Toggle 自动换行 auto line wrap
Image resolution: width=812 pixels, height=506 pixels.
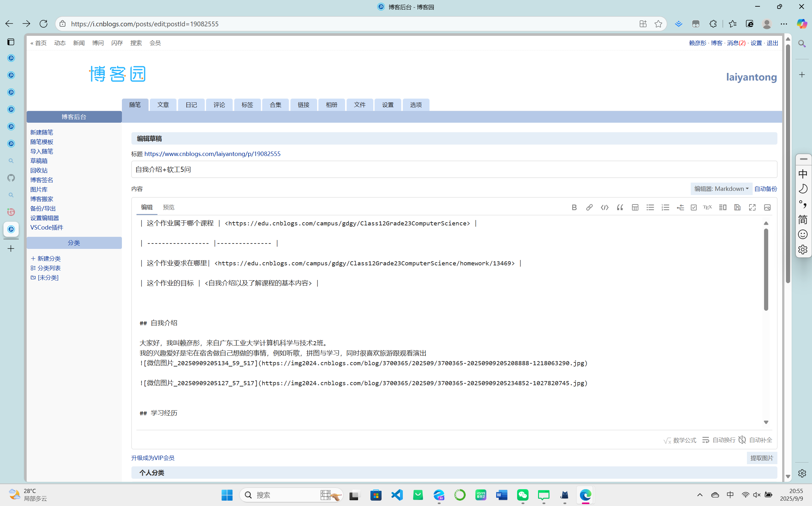[719, 440]
